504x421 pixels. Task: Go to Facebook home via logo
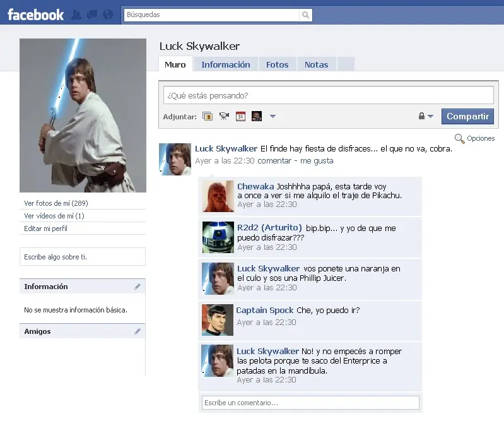click(35, 15)
